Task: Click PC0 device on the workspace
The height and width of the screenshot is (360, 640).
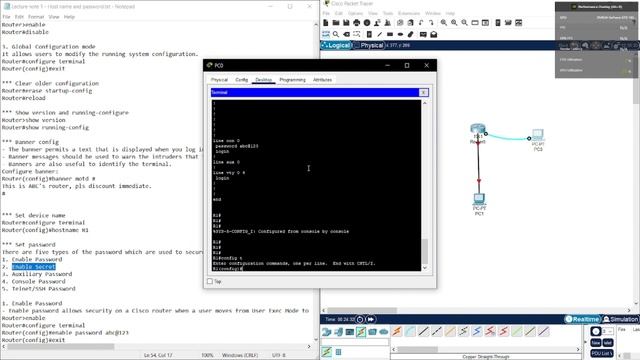Action: coord(538,136)
